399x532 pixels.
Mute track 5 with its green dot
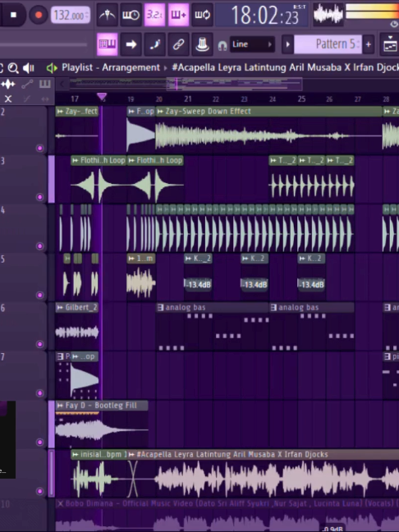[x=39, y=295]
